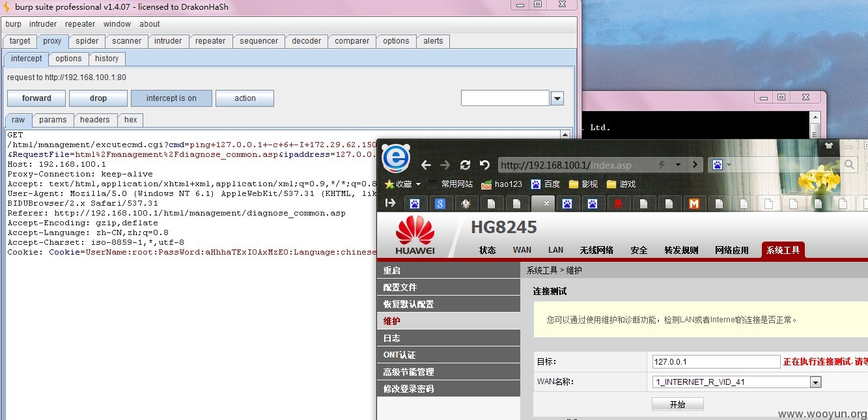Screen dimensions: 868x420
Task: Click the forward button in Burp proxy
Action: [36, 98]
